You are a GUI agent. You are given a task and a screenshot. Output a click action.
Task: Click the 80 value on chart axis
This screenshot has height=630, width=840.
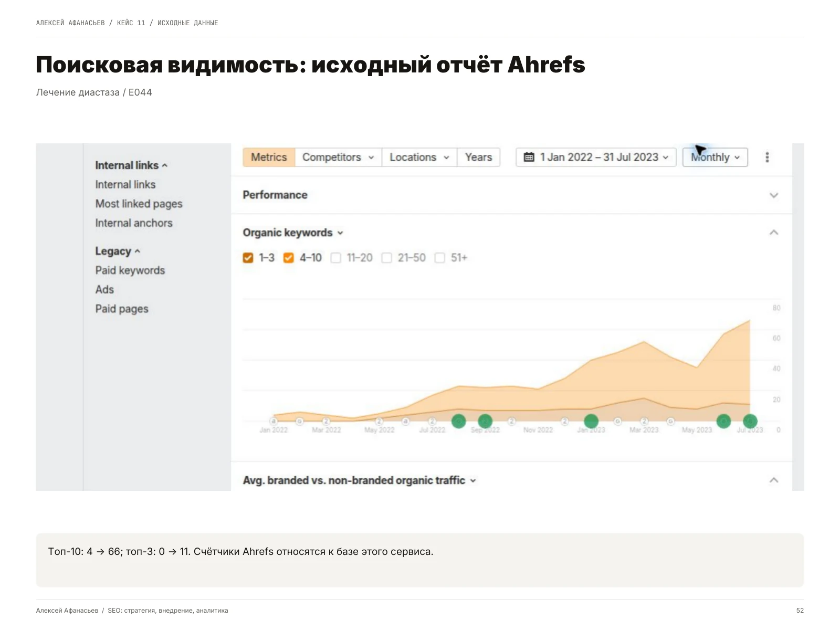[x=776, y=308]
